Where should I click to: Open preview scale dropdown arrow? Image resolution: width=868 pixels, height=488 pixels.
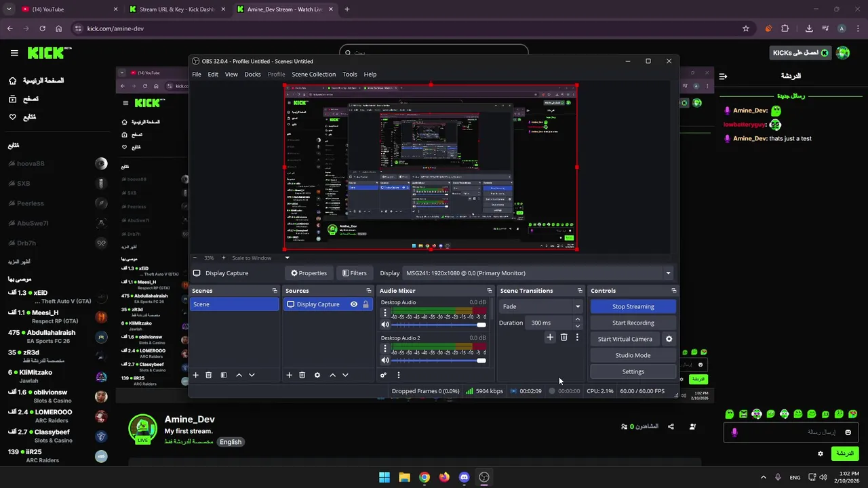(x=287, y=258)
